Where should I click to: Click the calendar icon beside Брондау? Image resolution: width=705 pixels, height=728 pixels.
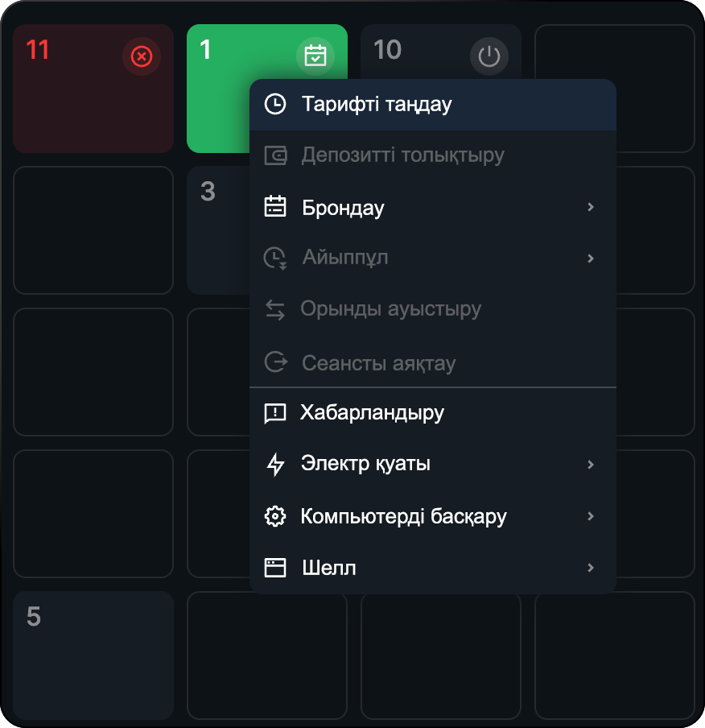click(275, 207)
